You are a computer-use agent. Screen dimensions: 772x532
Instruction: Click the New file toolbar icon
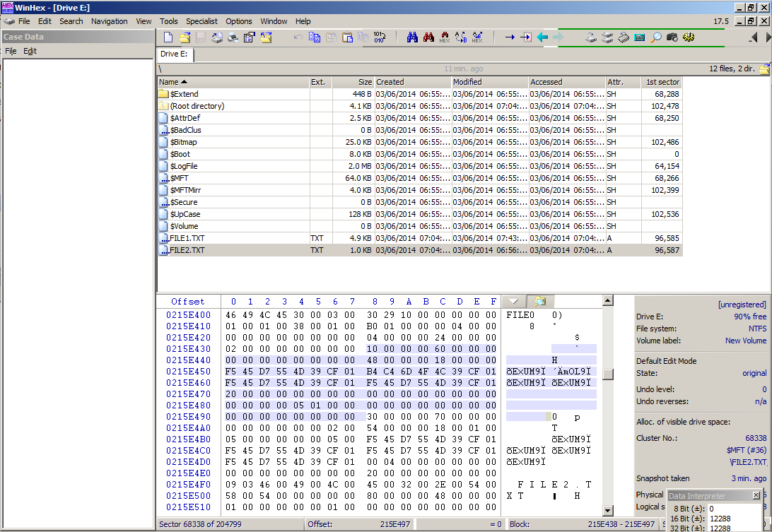coord(168,37)
